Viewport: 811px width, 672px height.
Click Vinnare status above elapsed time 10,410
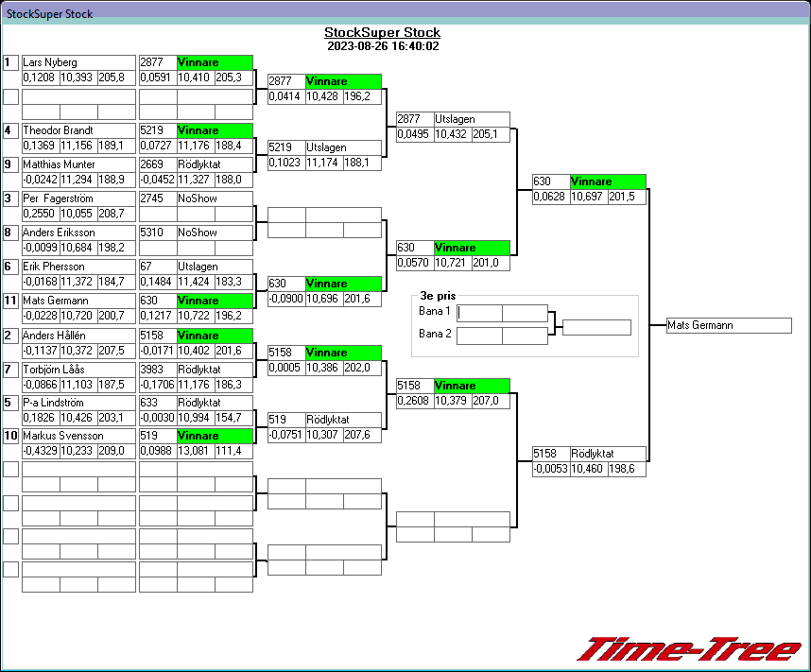pyautogui.click(x=215, y=62)
